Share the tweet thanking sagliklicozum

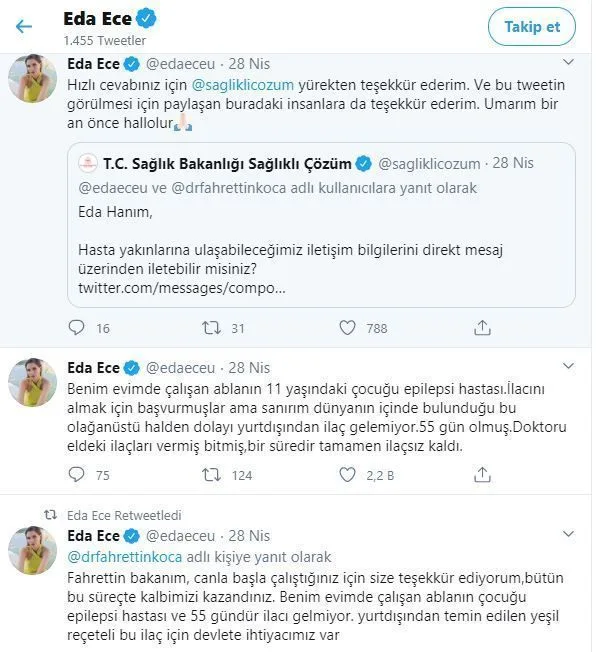pos(482,328)
